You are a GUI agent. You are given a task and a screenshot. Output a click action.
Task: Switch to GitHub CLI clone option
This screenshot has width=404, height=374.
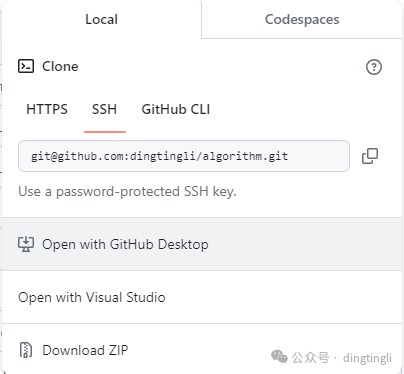click(x=176, y=109)
